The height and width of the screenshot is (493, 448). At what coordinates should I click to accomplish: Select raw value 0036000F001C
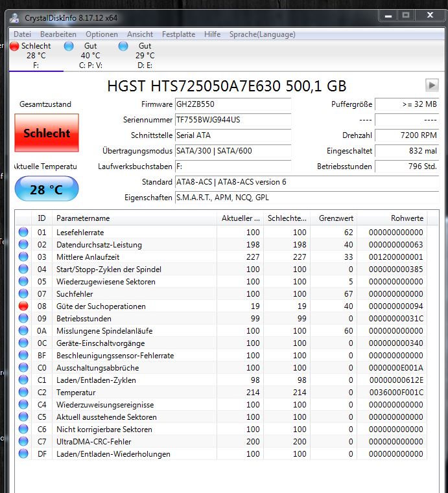pyautogui.click(x=395, y=393)
